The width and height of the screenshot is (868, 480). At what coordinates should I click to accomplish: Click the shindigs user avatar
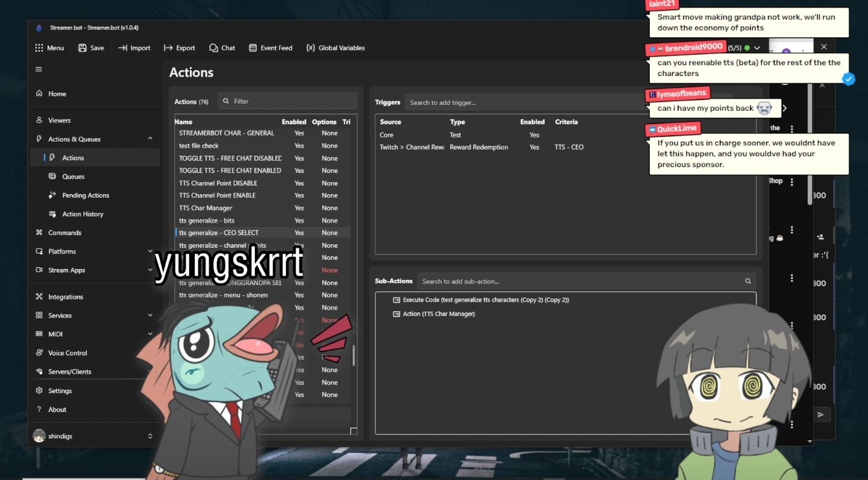pyautogui.click(x=39, y=436)
